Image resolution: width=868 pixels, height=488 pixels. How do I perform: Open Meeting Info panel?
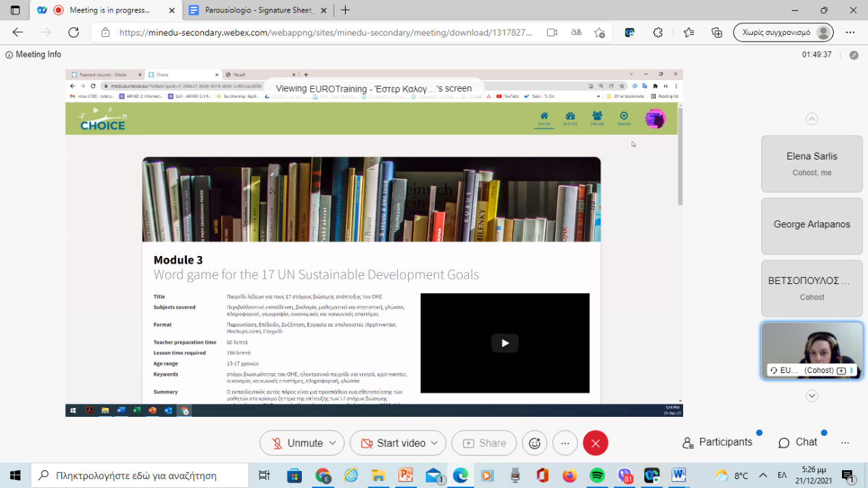click(x=33, y=55)
